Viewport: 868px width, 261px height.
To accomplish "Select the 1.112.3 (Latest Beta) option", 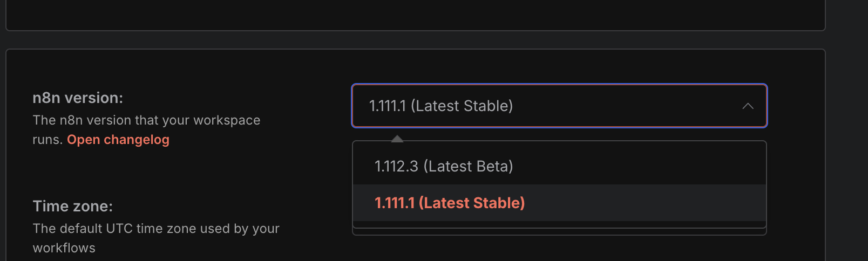I will (559, 166).
